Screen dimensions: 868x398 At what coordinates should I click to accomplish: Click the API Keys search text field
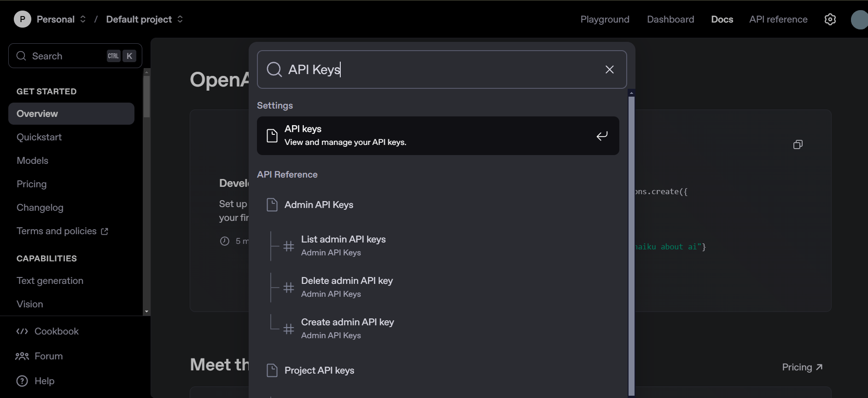tap(442, 69)
